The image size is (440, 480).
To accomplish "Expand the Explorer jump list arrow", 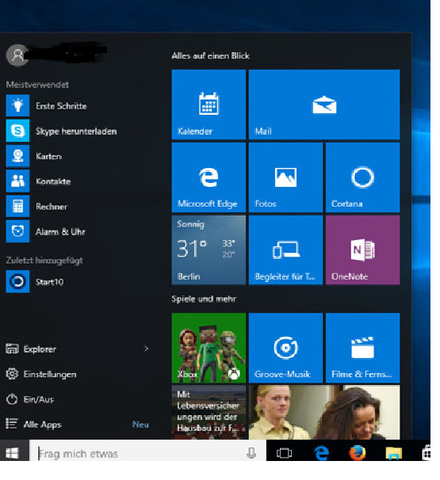I will click(146, 349).
